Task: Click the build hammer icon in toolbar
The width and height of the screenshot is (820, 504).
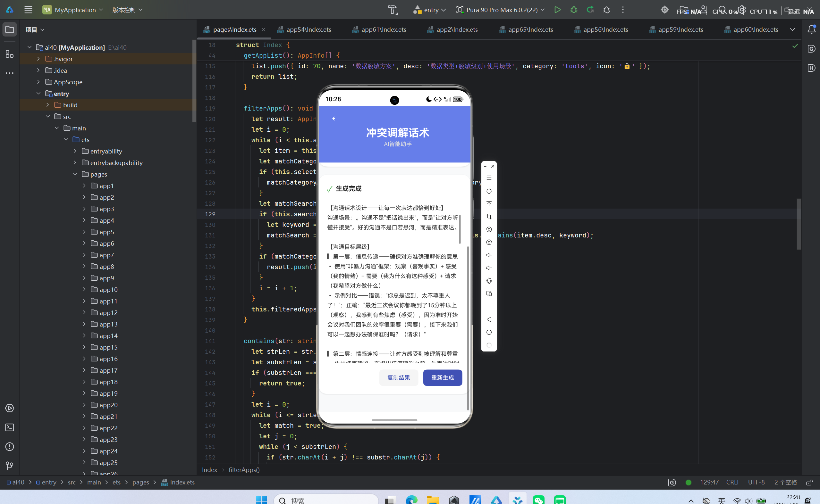Action: click(x=393, y=10)
